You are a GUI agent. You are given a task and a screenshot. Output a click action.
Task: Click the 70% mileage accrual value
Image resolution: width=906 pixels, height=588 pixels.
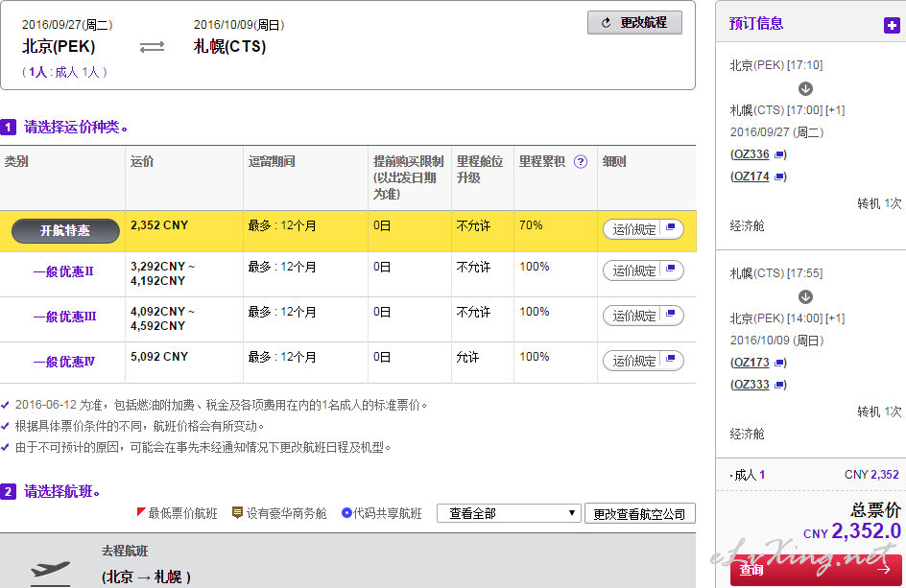[531, 225]
